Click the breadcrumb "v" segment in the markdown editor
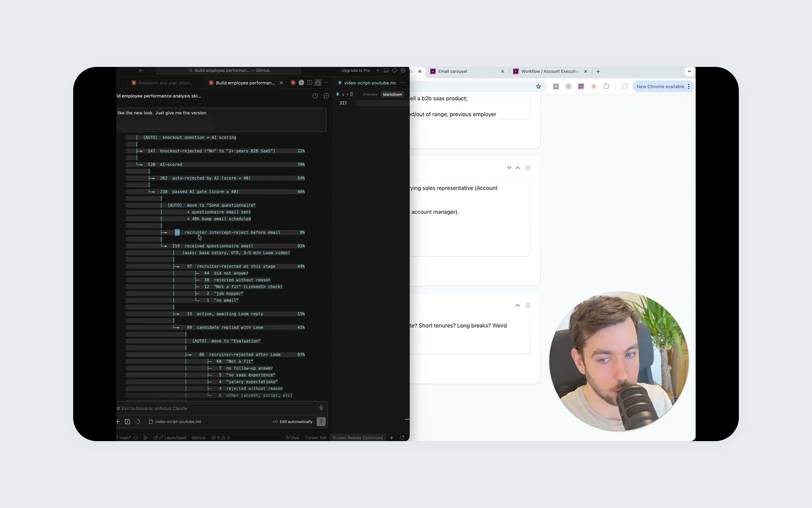This screenshot has height=508, width=812. coord(343,94)
